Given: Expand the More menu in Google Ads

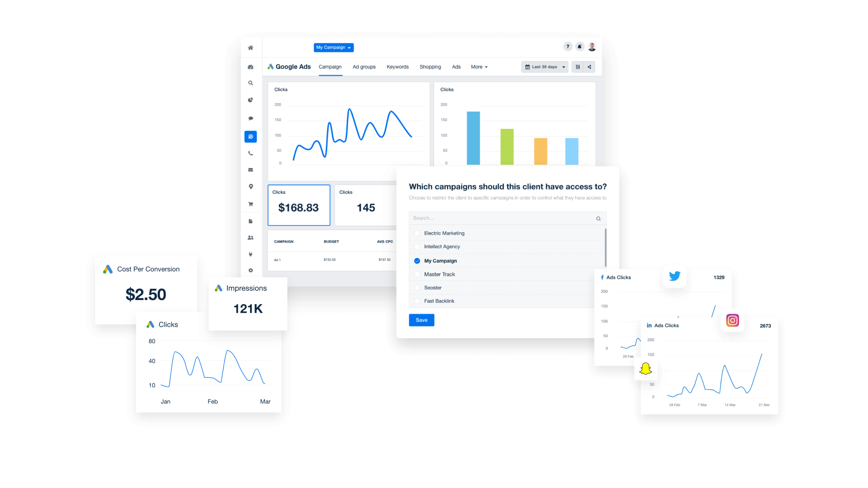Looking at the screenshot, I should (x=479, y=67).
